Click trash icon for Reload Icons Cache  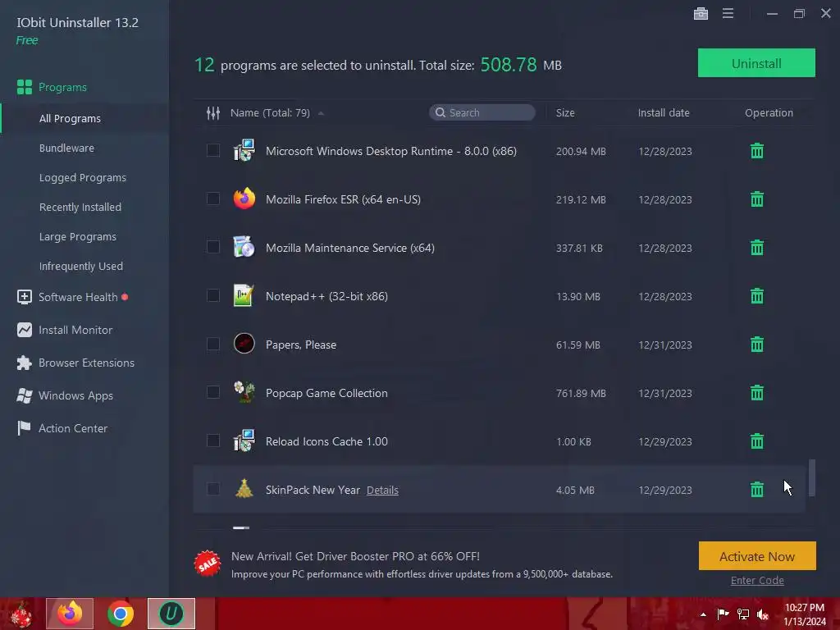pyautogui.click(x=756, y=441)
